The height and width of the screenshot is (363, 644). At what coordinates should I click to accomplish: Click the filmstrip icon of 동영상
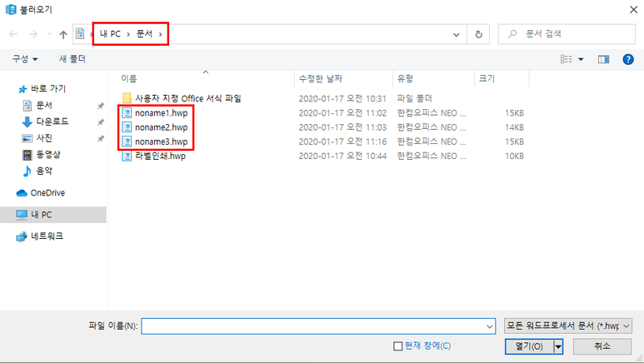[x=27, y=155]
